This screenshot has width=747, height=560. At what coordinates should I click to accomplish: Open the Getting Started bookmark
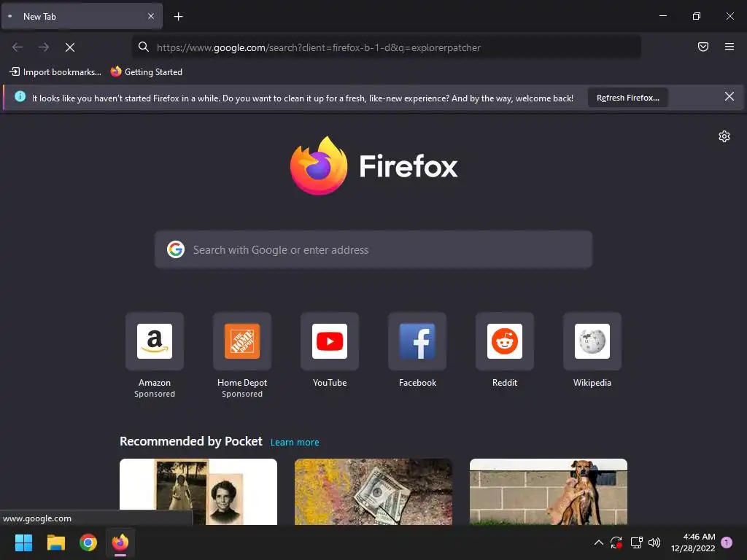146,72
